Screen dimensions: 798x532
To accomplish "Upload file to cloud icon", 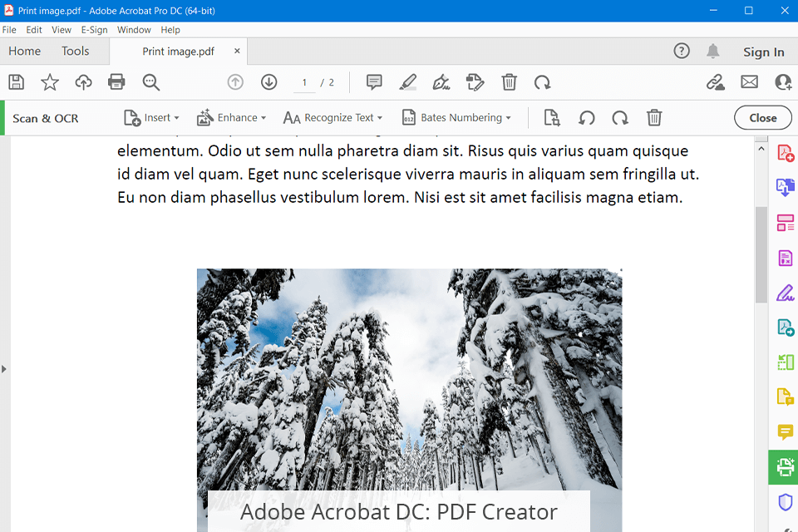I will point(83,82).
